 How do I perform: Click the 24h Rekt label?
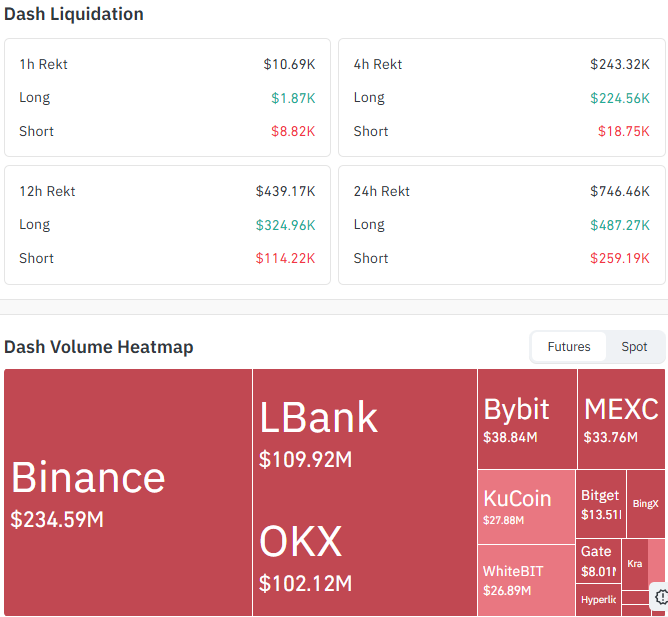point(382,191)
